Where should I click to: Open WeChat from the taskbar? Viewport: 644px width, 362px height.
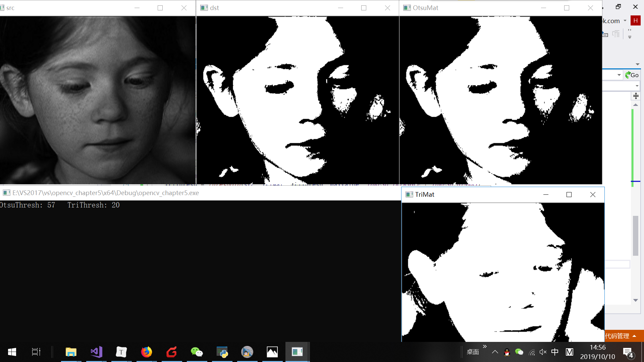pos(197,352)
